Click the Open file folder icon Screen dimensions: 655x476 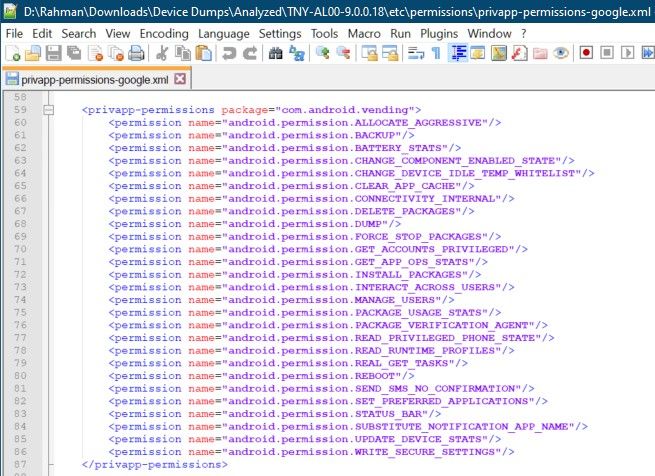[x=33, y=53]
